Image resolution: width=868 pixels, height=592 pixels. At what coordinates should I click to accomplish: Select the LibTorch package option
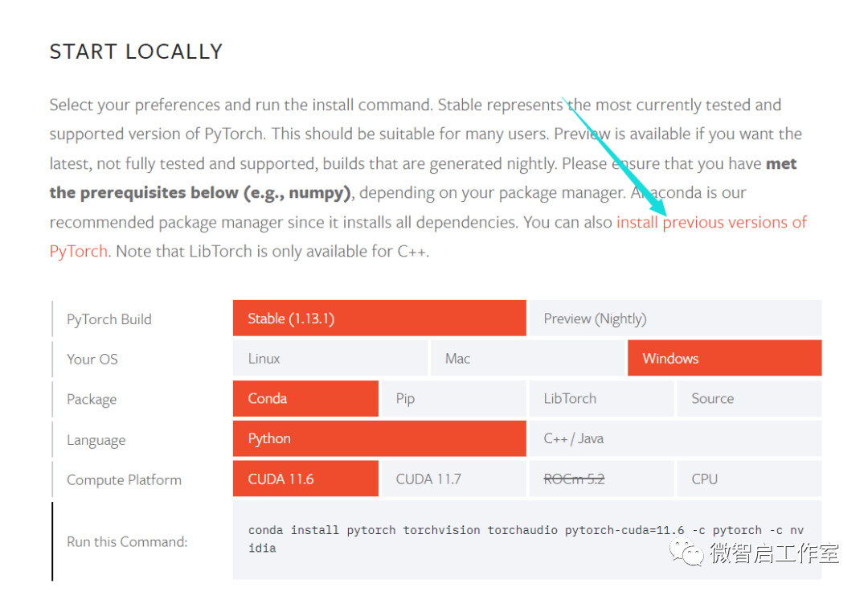tap(601, 399)
